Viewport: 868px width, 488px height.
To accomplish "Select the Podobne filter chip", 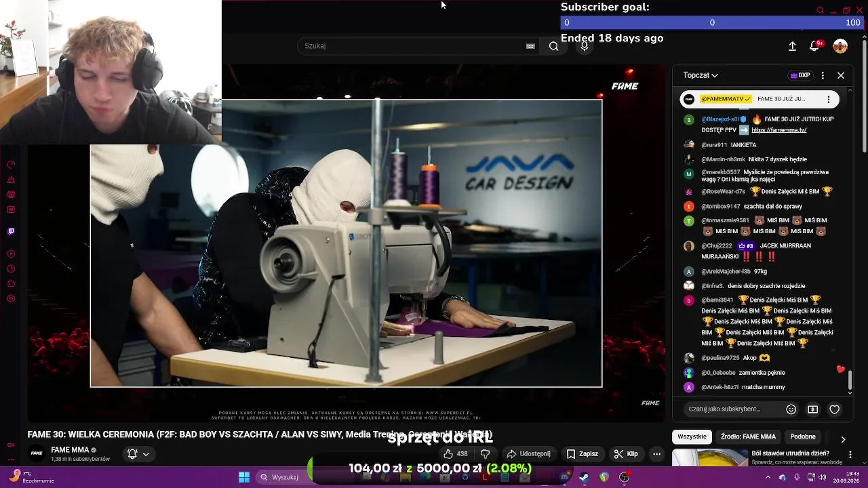I will click(803, 436).
